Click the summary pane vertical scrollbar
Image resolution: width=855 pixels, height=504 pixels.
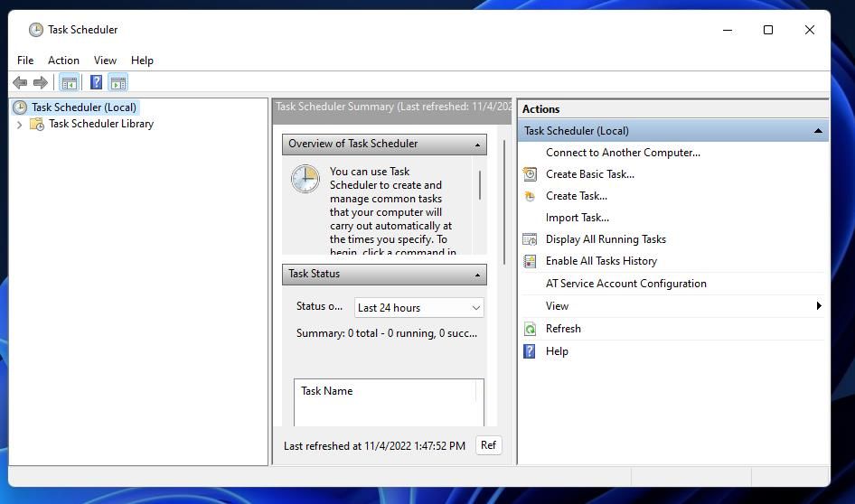(x=504, y=202)
